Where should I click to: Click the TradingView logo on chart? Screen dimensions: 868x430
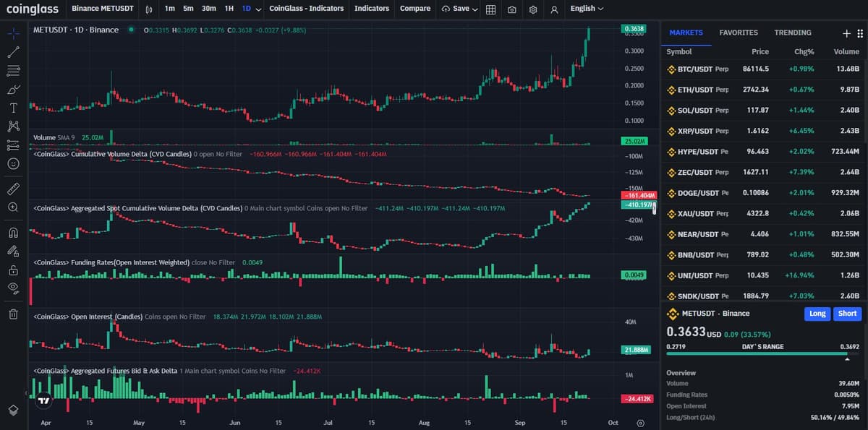pyautogui.click(x=44, y=400)
